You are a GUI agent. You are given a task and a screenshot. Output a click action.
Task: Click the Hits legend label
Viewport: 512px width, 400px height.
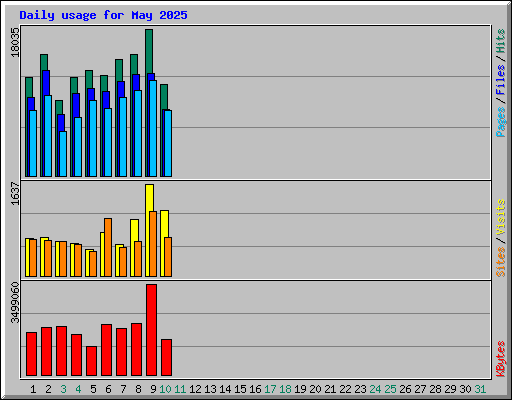[x=500, y=41]
